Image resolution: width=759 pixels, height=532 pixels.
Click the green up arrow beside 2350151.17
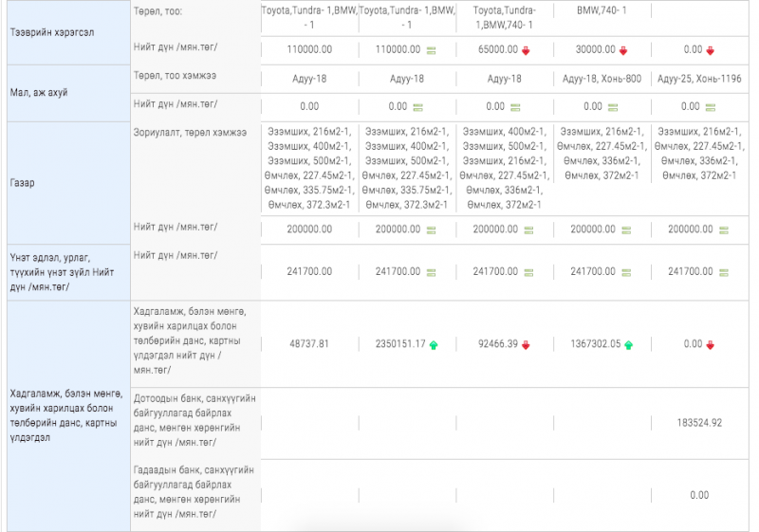click(x=434, y=344)
